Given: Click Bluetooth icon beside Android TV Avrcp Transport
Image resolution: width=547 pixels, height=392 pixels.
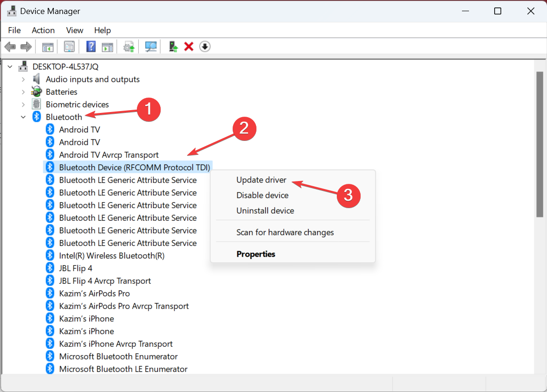Looking at the screenshot, I should coord(50,154).
